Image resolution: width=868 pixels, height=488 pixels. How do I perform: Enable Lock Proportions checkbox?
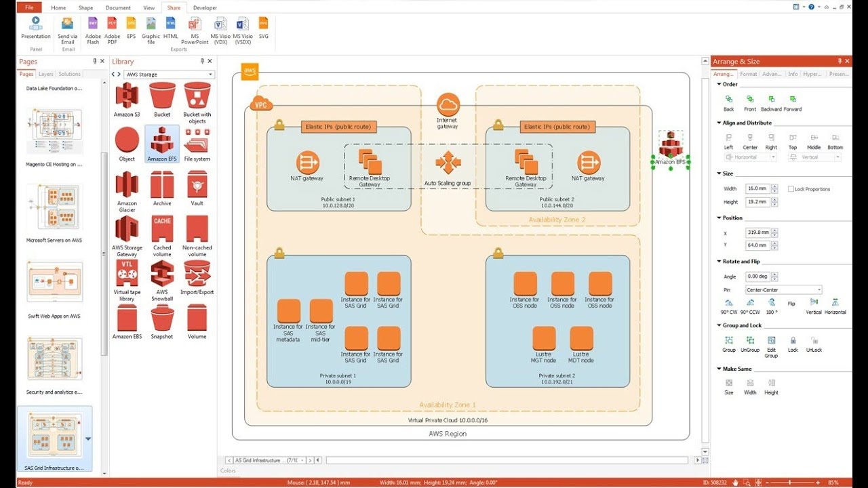pos(791,189)
